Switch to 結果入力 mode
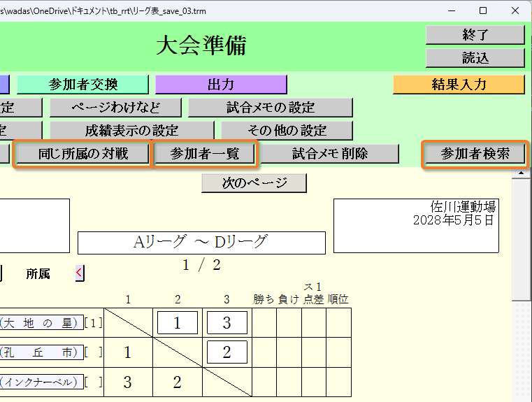Screen dimensions: 532x402 click(459, 84)
